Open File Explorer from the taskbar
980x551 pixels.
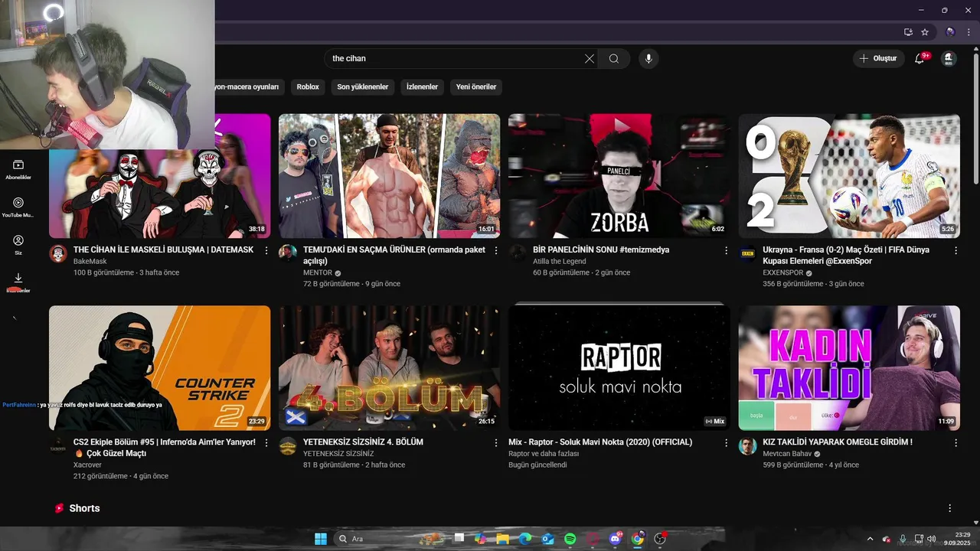[502, 539]
